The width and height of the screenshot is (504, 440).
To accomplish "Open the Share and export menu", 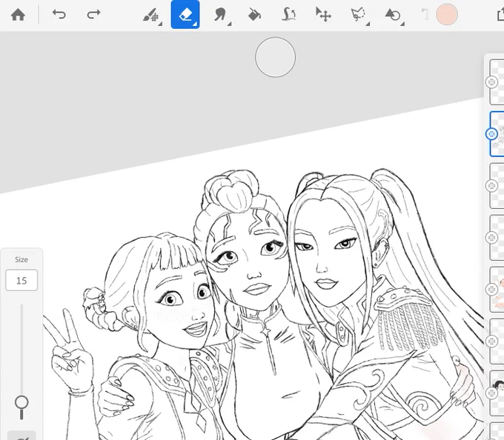I will [x=500, y=15].
